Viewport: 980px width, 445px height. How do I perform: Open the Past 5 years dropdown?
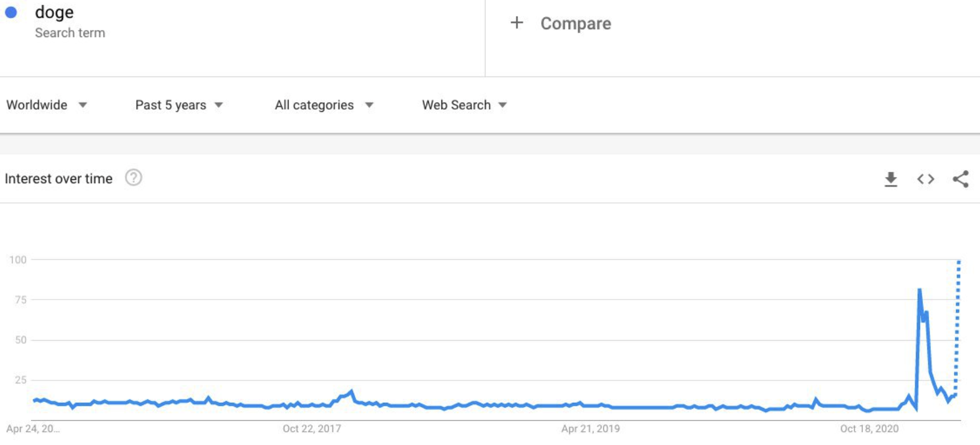(x=179, y=105)
